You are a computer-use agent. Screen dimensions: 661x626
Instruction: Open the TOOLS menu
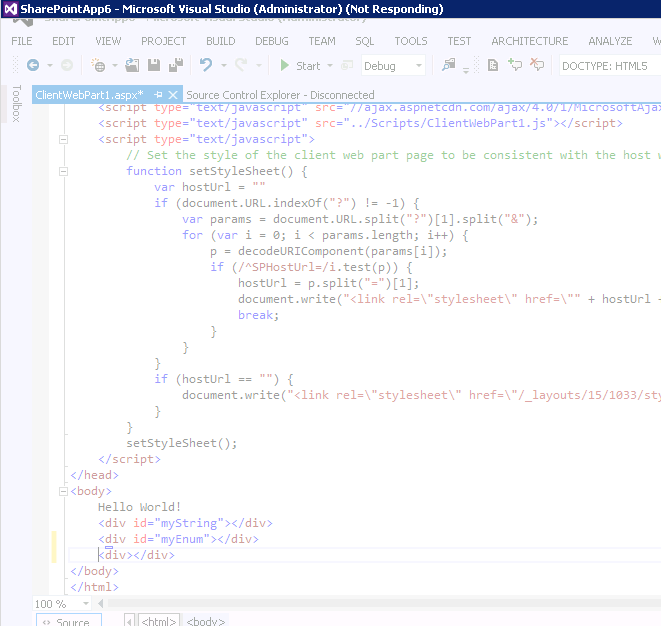pyautogui.click(x=411, y=41)
